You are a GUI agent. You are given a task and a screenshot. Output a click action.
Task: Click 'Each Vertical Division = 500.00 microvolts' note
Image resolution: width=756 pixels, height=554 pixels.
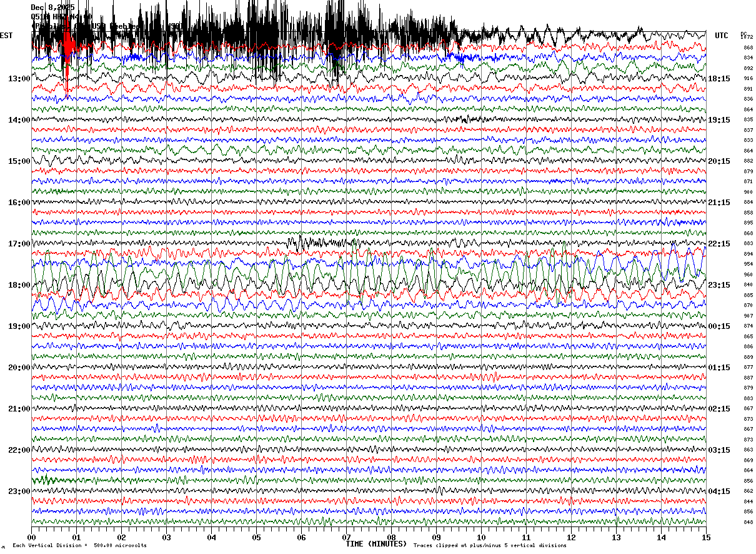click(79, 545)
